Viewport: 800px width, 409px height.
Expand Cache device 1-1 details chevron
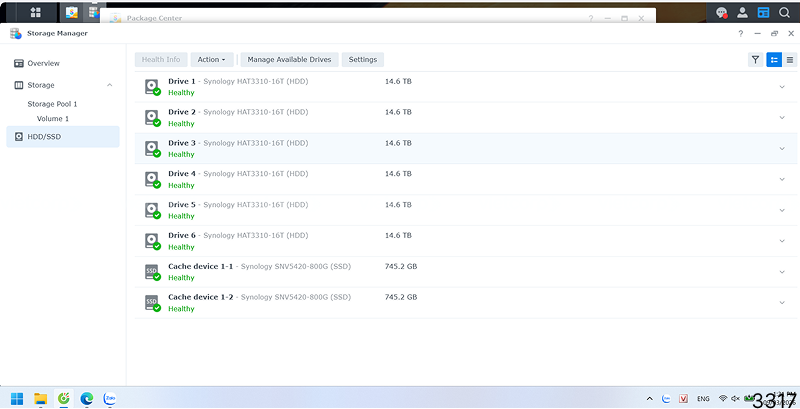[782, 272]
